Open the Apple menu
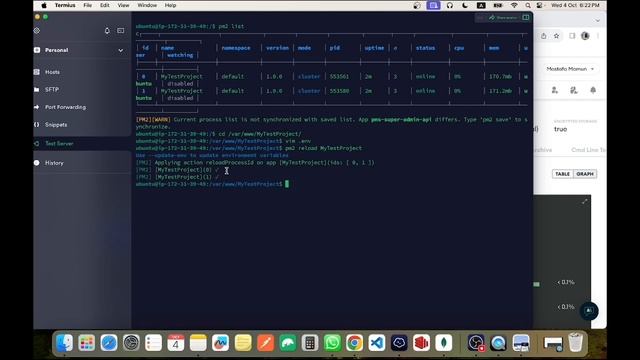This screenshot has height=360, width=640. [x=44, y=5]
